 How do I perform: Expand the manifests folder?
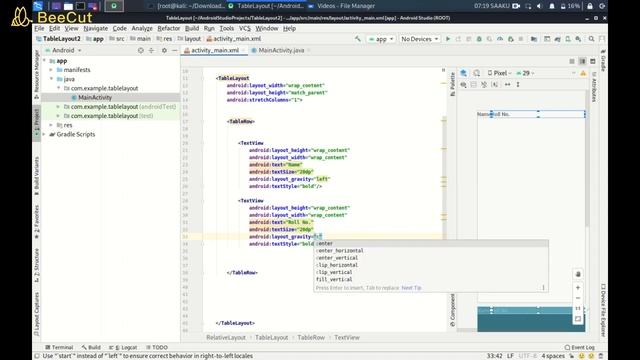51,70
